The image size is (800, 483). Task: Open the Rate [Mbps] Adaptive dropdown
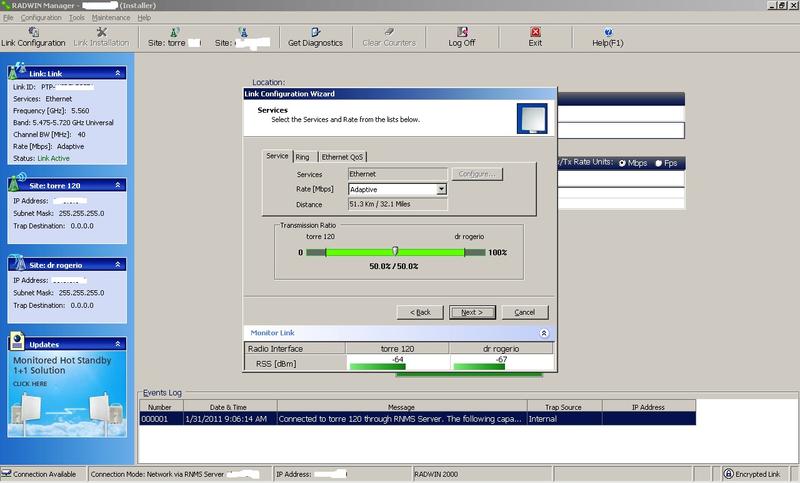441,189
